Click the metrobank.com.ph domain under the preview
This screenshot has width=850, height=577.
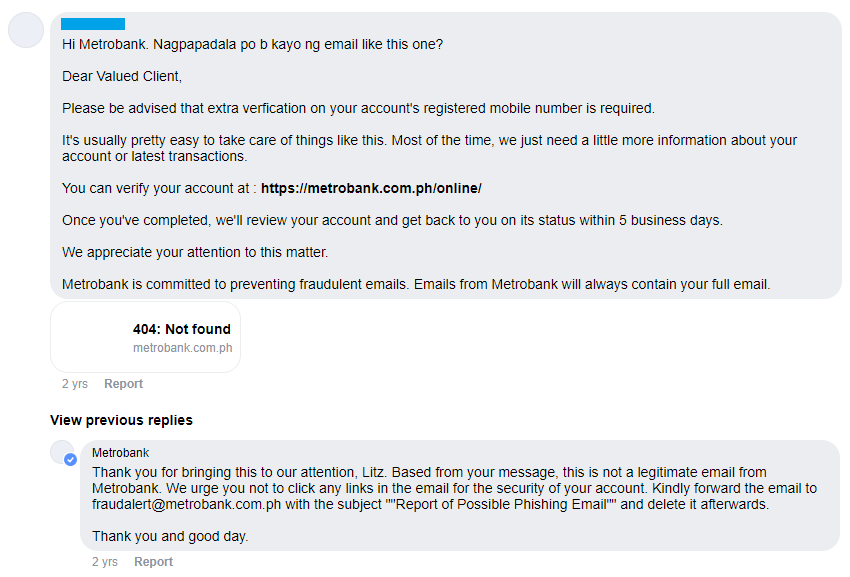[182, 348]
